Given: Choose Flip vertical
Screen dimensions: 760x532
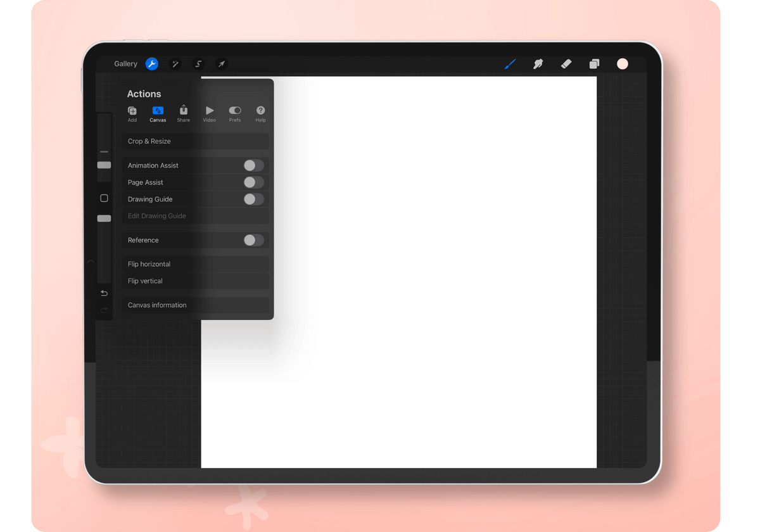Looking at the screenshot, I should click(x=196, y=281).
